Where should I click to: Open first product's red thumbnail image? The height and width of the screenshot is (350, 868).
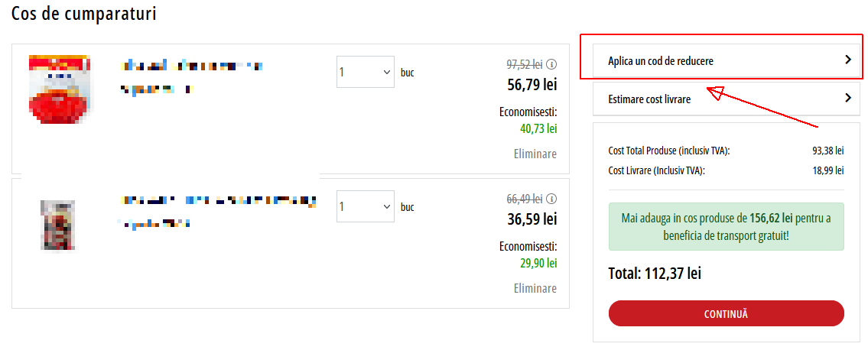60,89
